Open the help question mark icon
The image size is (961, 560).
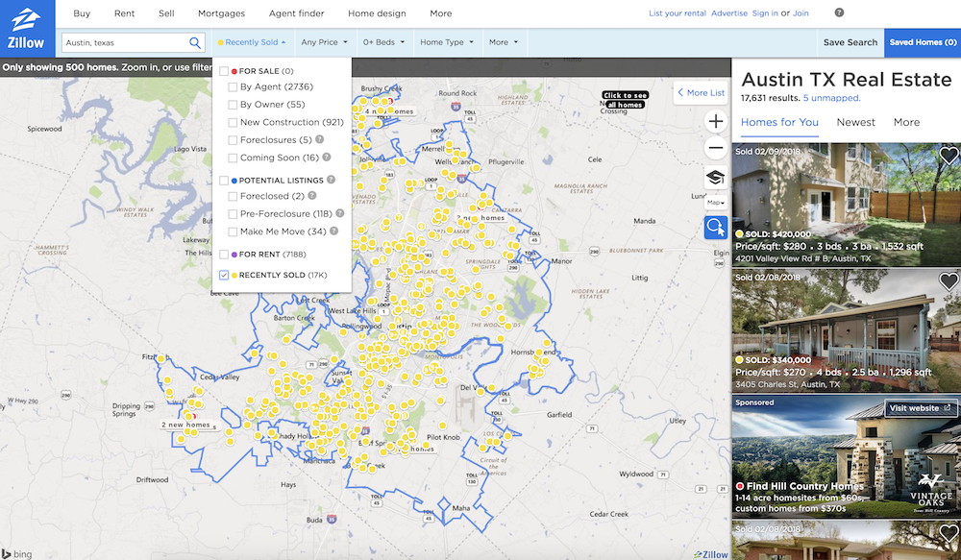pos(839,12)
